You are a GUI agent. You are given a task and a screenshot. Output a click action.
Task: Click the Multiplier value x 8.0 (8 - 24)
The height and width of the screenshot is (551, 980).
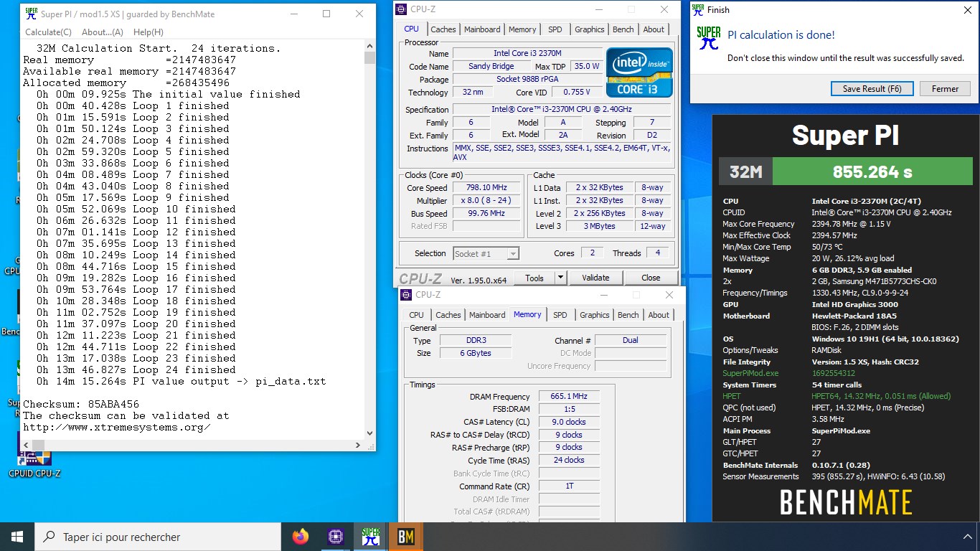tap(486, 200)
